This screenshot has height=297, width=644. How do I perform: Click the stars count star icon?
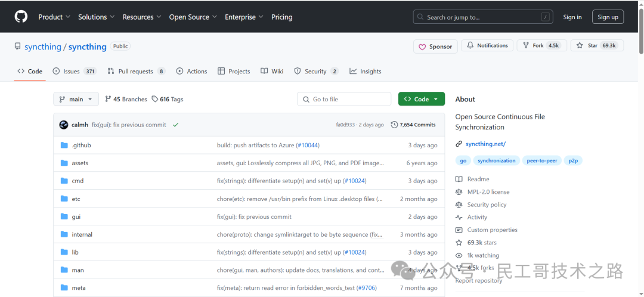(x=459, y=243)
